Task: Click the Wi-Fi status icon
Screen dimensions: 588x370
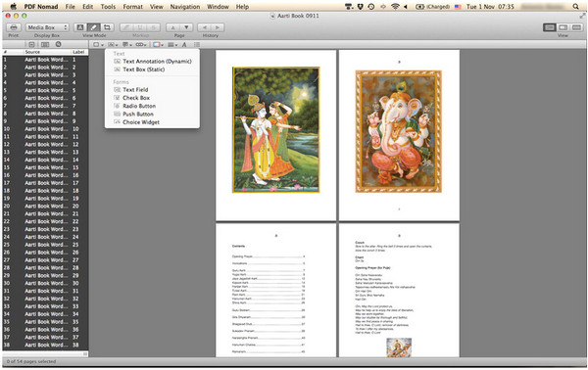Action: [395, 7]
